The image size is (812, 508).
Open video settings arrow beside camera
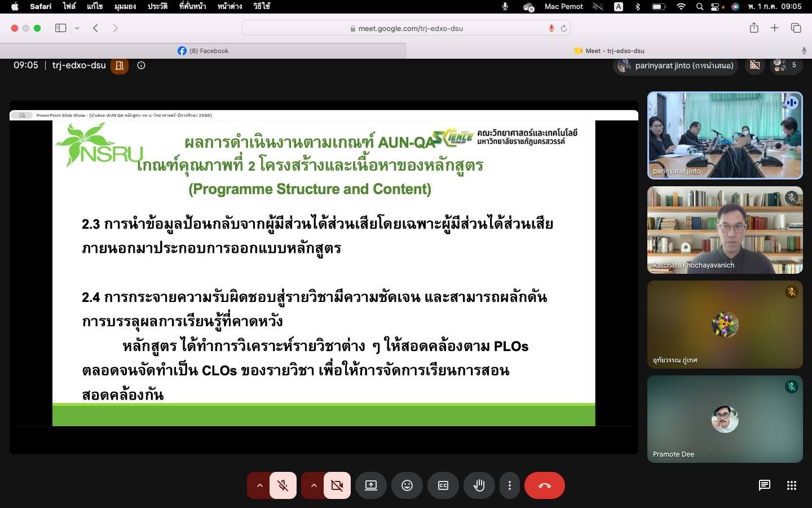[x=314, y=485]
